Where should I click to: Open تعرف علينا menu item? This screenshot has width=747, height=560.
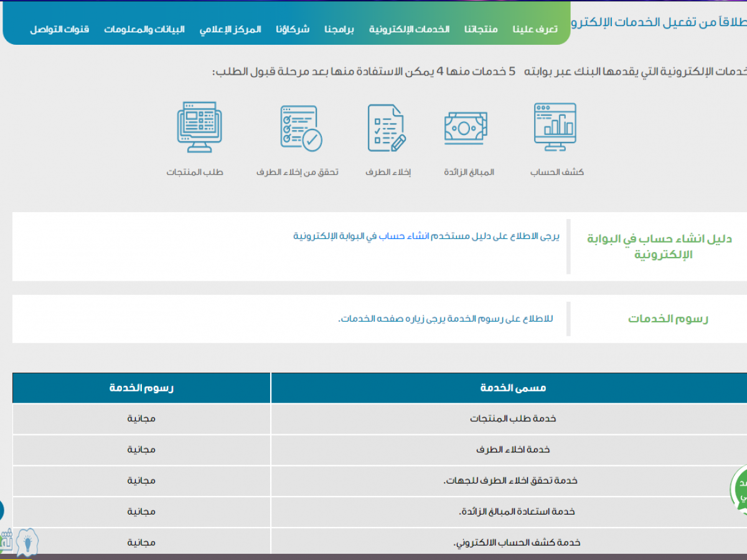click(x=535, y=29)
